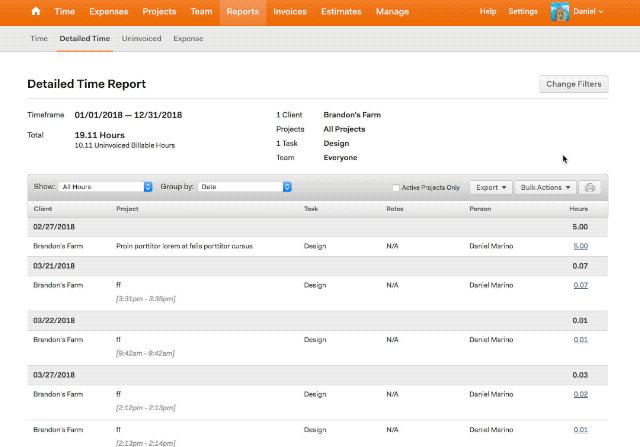Open the 0.02 hours entry link

[580, 394]
